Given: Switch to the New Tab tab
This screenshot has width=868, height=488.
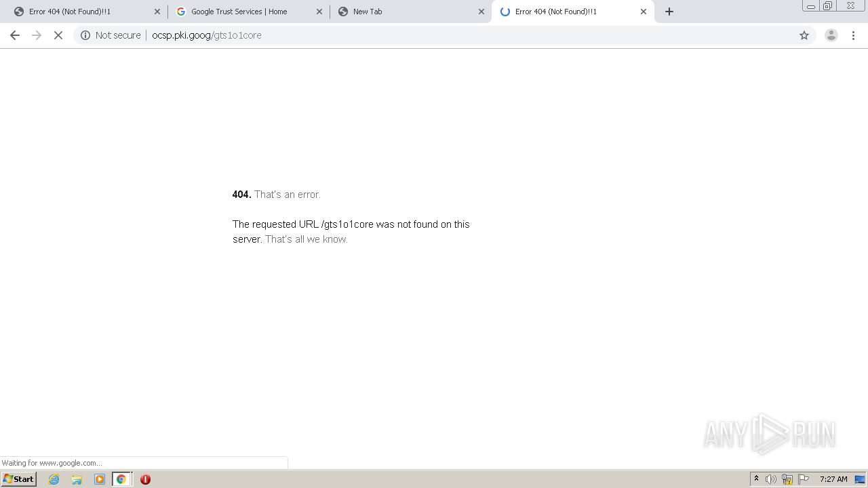Looking at the screenshot, I should [410, 12].
